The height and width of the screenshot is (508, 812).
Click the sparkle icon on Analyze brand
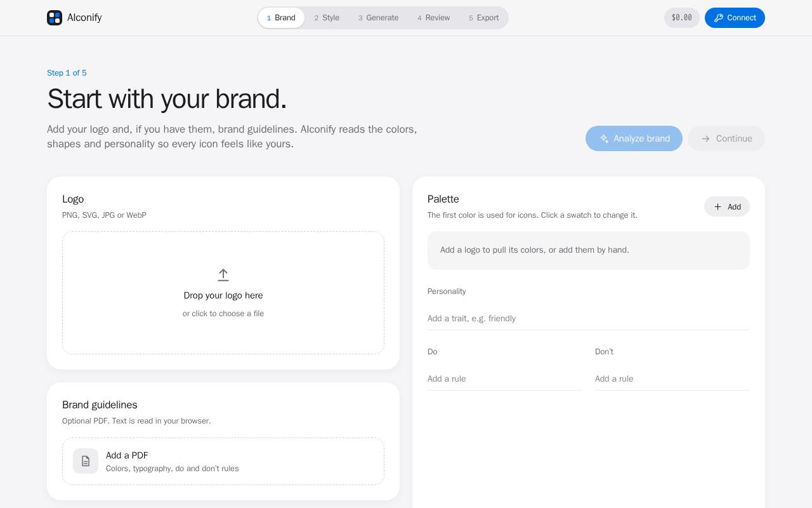(605, 138)
